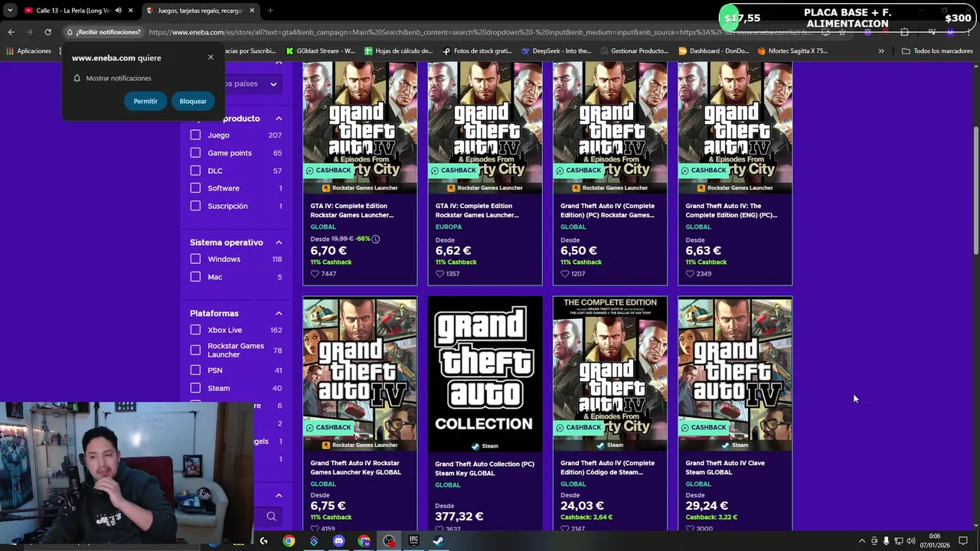The image size is (980, 551).
Task: Close the eneba.com notification prompt
Action: point(211,57)
